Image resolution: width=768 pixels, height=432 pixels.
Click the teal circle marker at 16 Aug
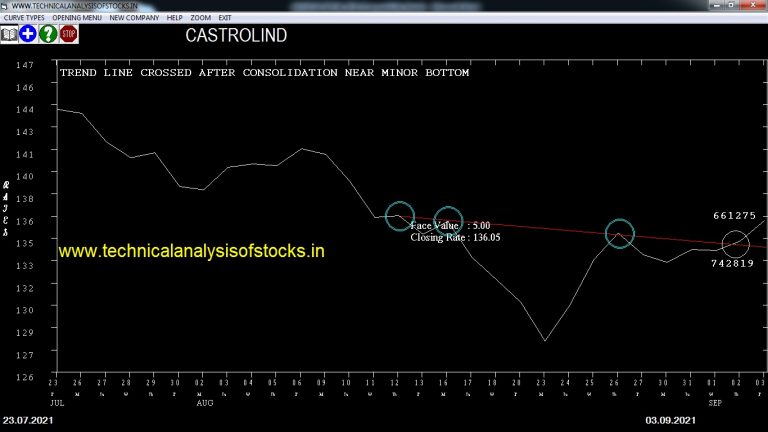(x=448, y=221)
